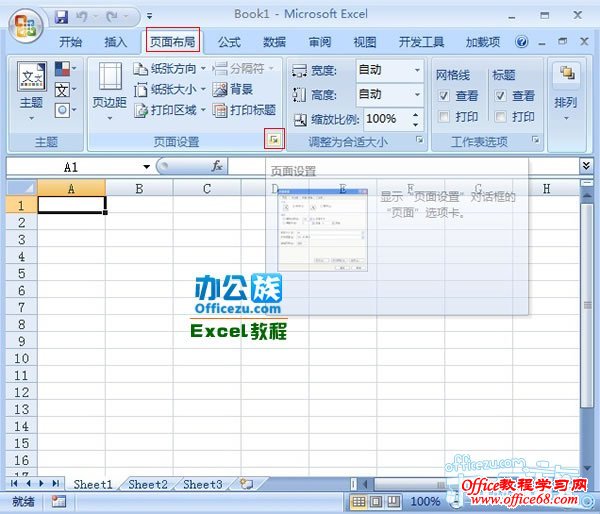Switch to the 视图 View tab
The width and height of the screenshot is (600, 514).
click(x=365, y=42)
